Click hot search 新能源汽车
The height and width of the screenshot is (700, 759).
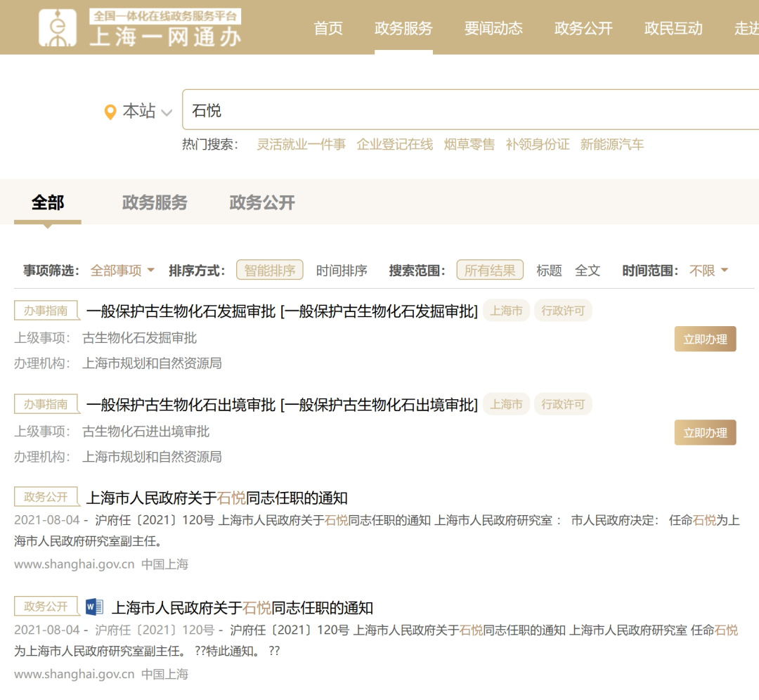(612, 144)
